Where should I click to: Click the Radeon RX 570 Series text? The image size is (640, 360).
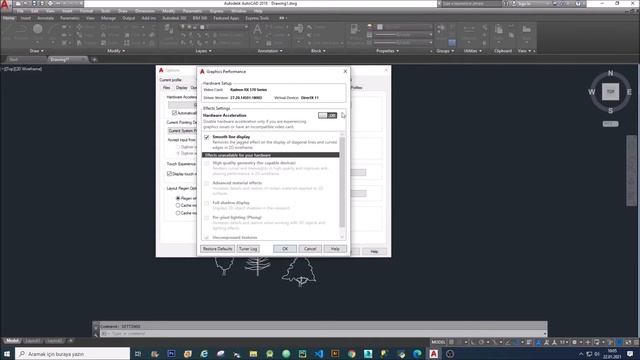coord(249,89)
